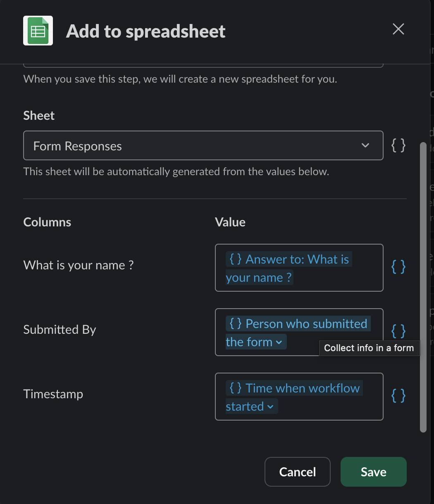Insert variable for What is your name row
This screenshot has width=434, height=504.
pos(398,267)
